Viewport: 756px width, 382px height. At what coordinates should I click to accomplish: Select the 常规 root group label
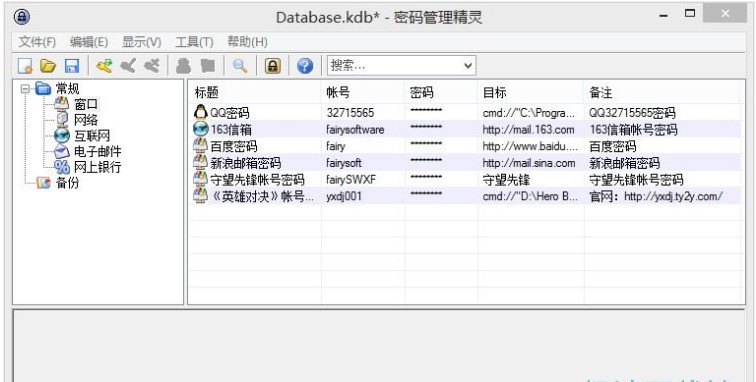(x=68, y=89)
